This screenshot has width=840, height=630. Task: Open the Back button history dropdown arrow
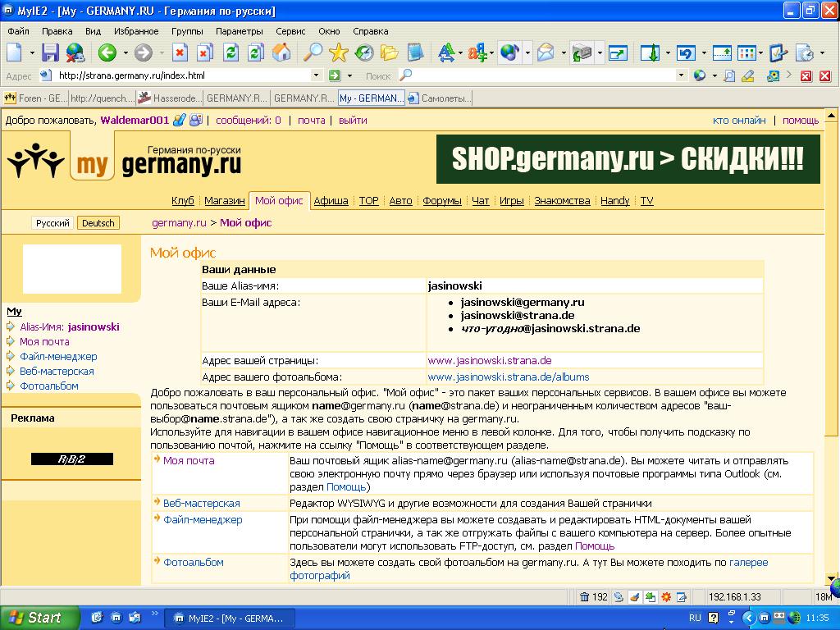tap(126, 52)
